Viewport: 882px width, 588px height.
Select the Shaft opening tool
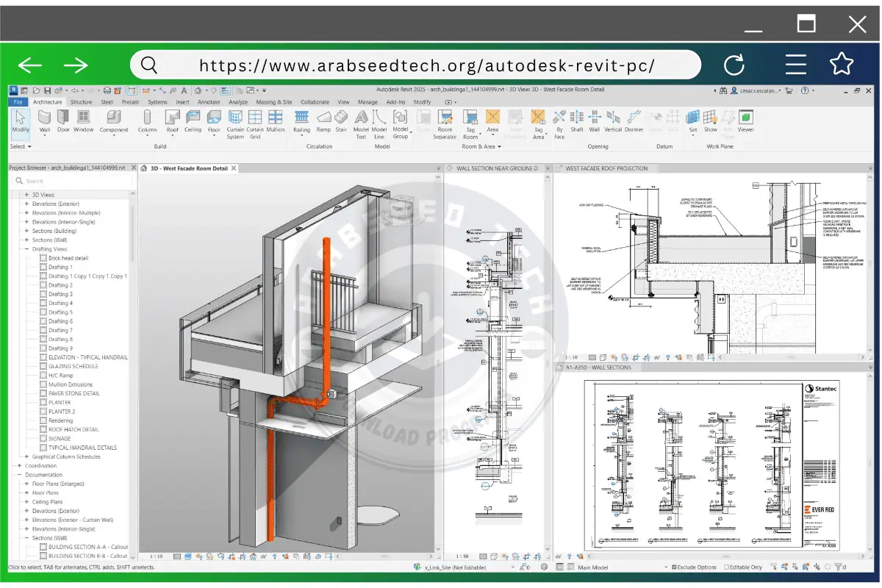[577, 121]
